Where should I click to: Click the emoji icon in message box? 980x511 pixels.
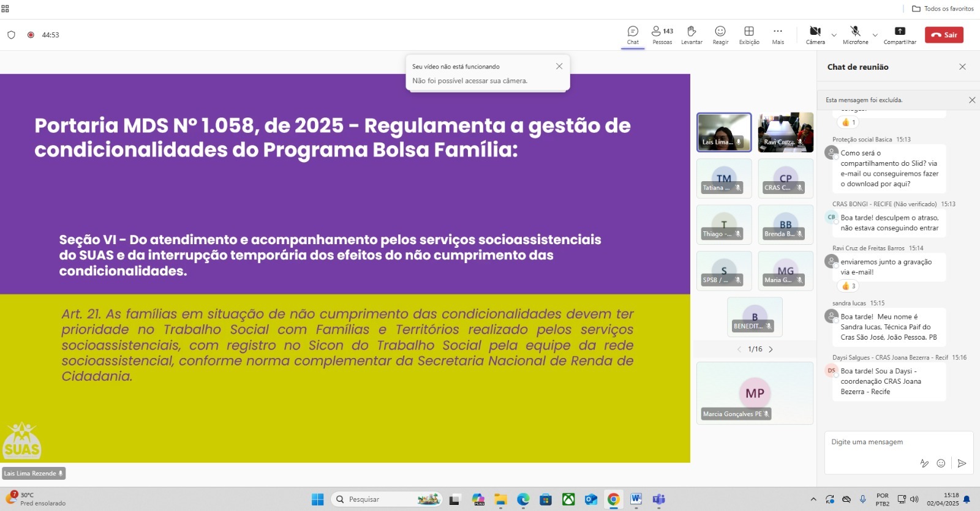tap(941, 463)
